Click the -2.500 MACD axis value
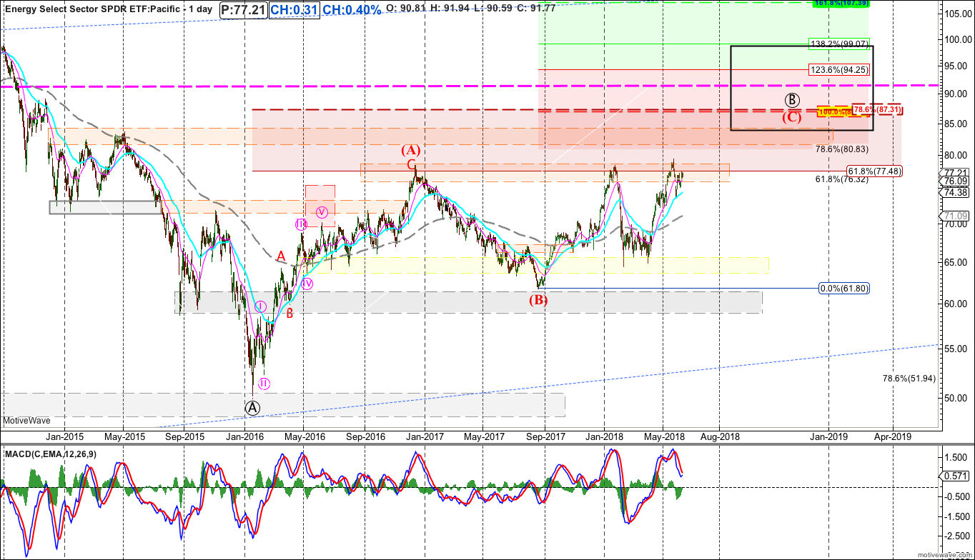975x560 pixels. [956, 536]
